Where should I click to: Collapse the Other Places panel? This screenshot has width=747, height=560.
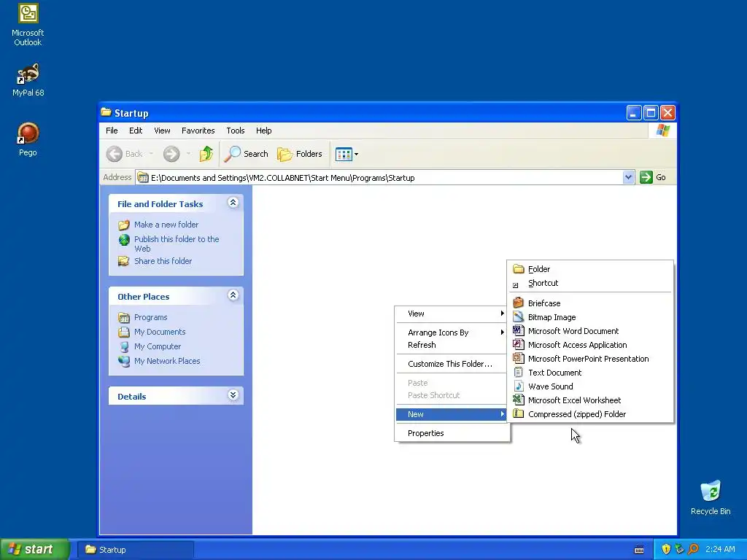(x=233, y=295)
